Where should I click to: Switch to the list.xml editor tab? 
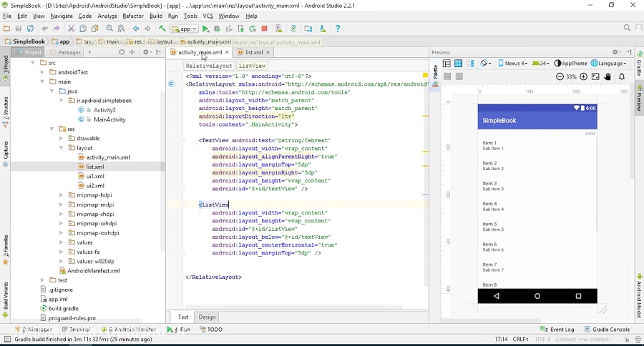[254, 52]
